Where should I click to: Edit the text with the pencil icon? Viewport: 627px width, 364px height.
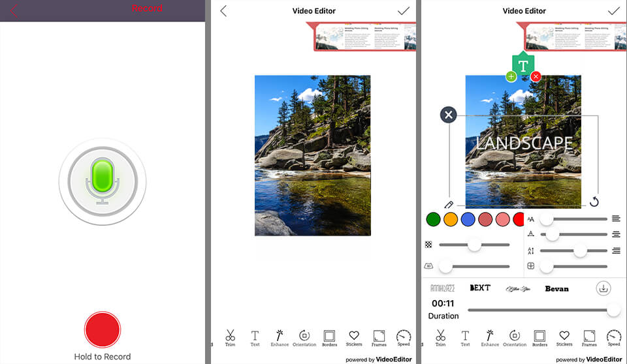pos(449,205)
